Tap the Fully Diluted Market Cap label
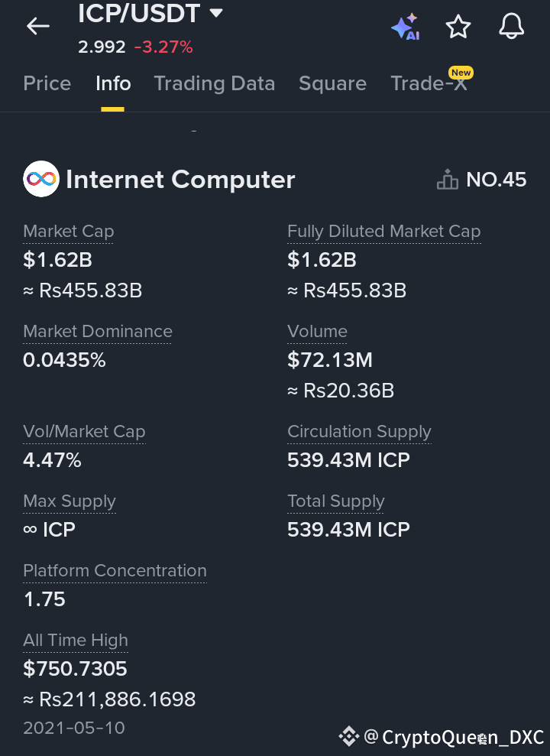This screenshot has height=756, width=550. coord(383,231)
